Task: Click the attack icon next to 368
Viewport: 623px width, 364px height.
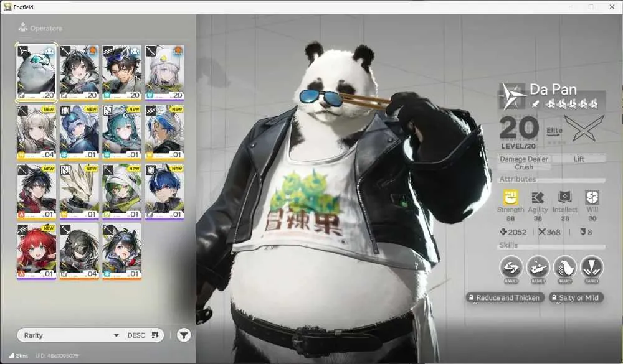Action: (542, 232)
